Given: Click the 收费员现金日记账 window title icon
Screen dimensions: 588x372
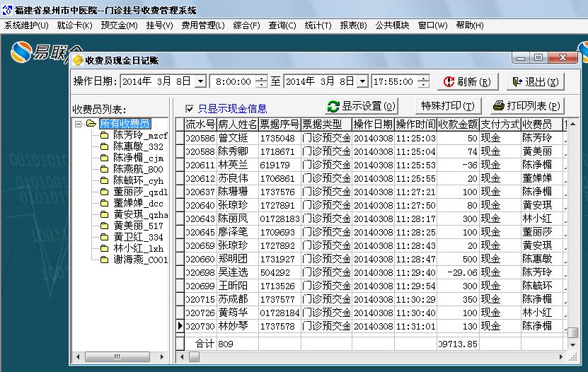Looking at the screenshot, I should (78, 60).
